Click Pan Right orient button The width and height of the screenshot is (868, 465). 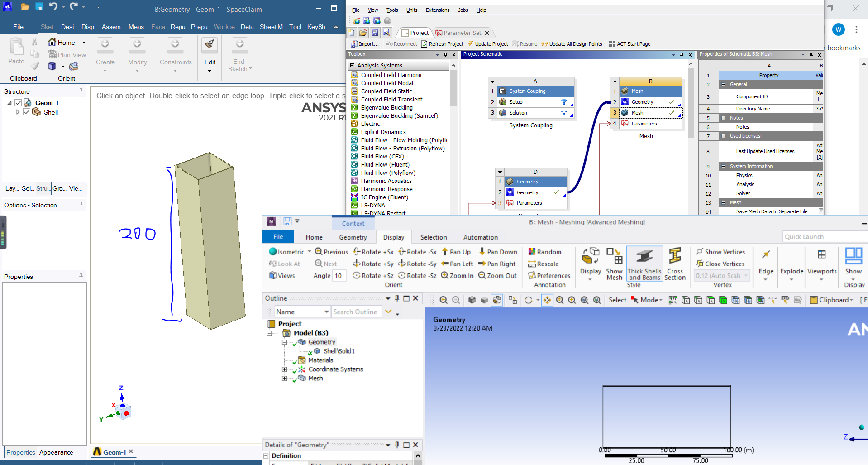coord(497,264)
